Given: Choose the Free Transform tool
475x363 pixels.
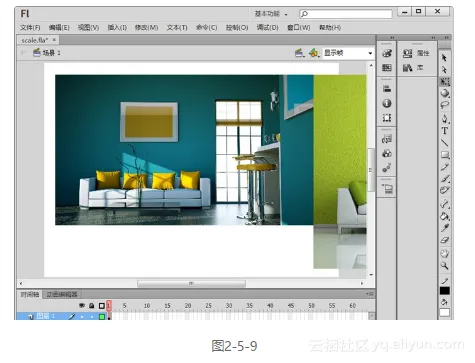Looking at the screenshot, I should point(445,81).
